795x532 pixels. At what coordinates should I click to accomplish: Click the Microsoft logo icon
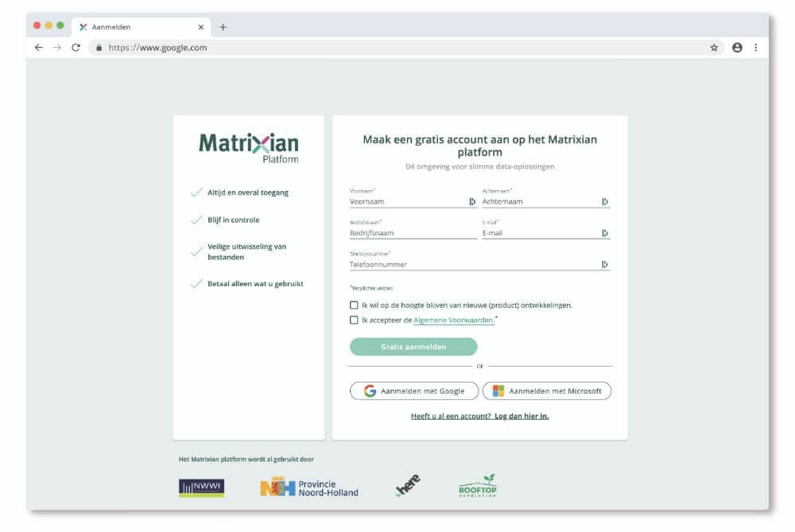(x=498, y=391)
